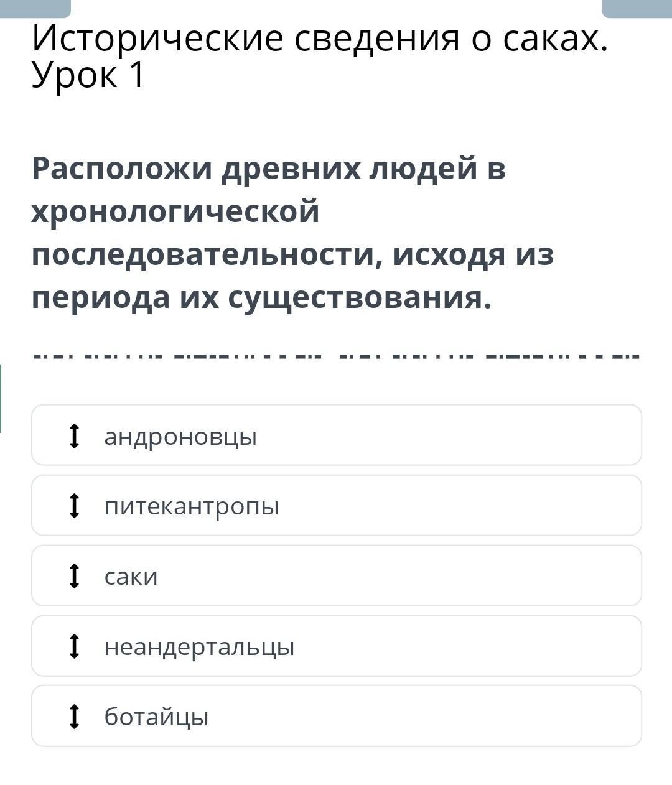Click the dashed separator line below the question
This screenshot has height=785, width=672.
coord(336,357)
